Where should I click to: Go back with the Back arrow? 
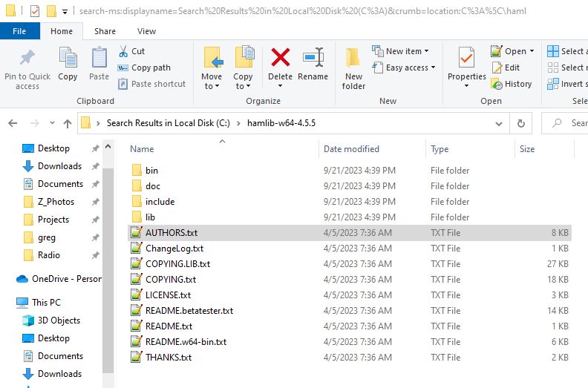(x=13, y=123)
